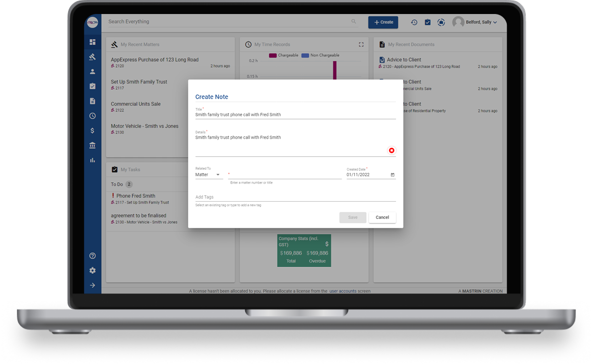Open the Set Up Smith Family Trust matter

pyautogui.click(x=139, y=82)
